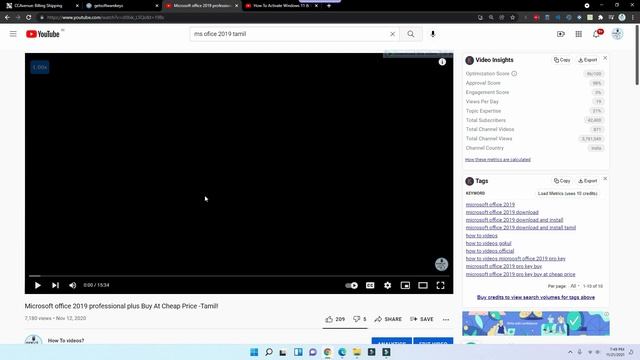640x360 pixels.
Task: Copy the Tags list
Action: pyautogui.click(x=562, y=181)
